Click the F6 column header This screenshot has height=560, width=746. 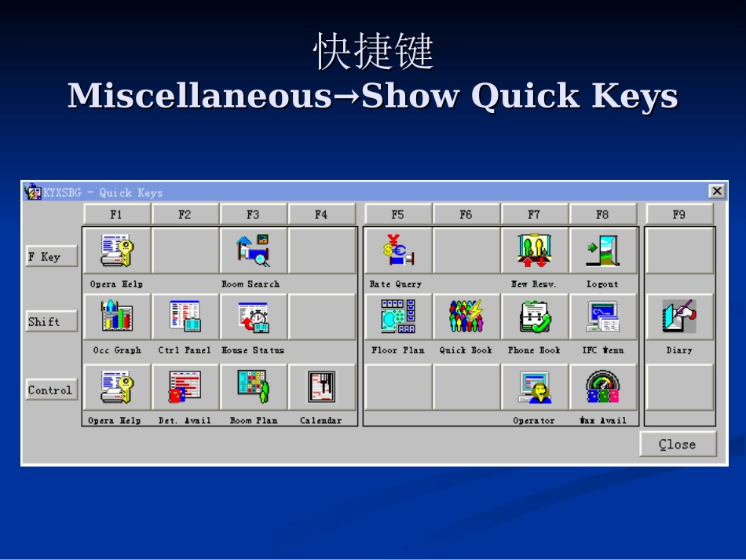466,214
